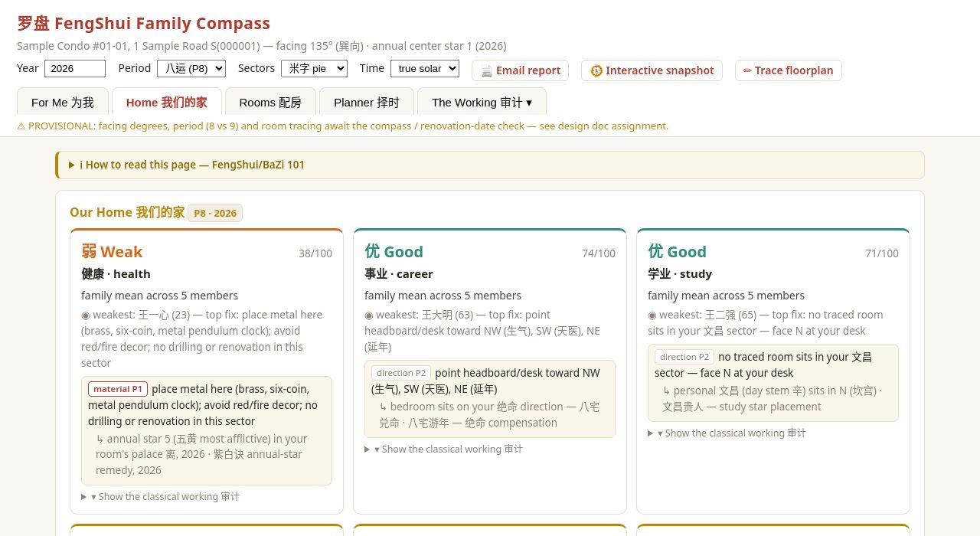The width and height of the screenshot is (980, 536).
Task: Open the Period dropdown
Action: (191, 68)
